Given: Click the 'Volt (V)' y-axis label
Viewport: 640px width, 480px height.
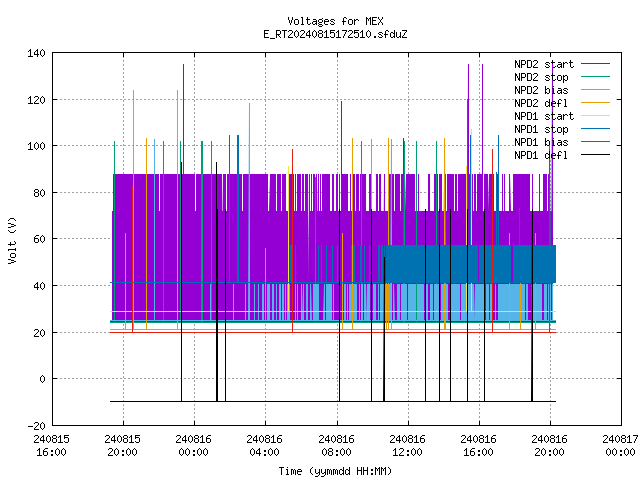Looking at the screenshot, I should click(13, 240).
